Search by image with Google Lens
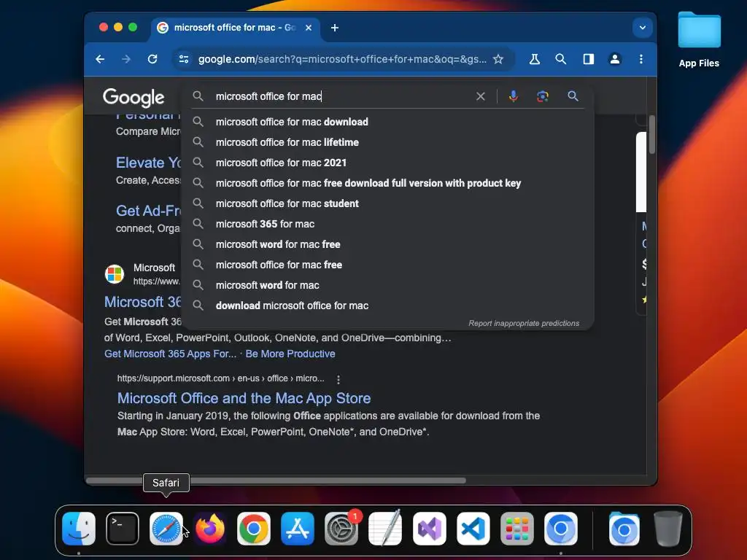 542,96
